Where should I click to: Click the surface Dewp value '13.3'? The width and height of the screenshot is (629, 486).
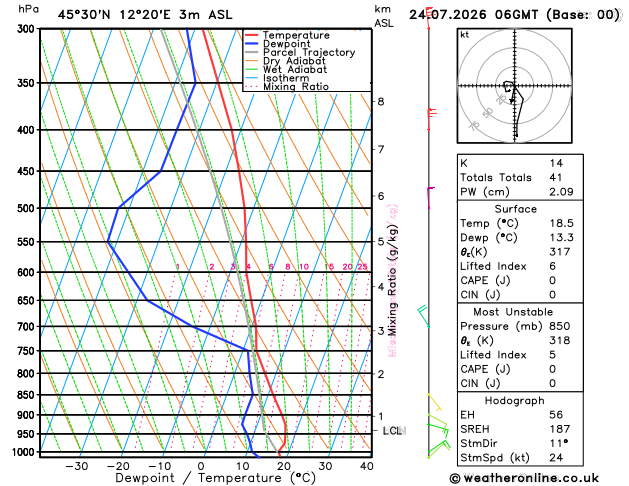click(x=561, y=238)
